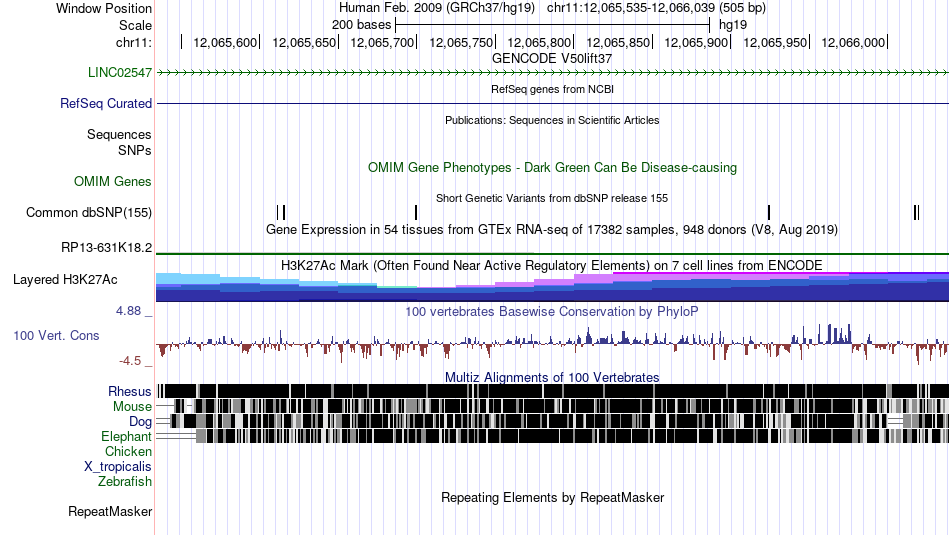950x535 pixels.
Task: Click the LINC02547 intron arrow line
Action: click(552, 73)
